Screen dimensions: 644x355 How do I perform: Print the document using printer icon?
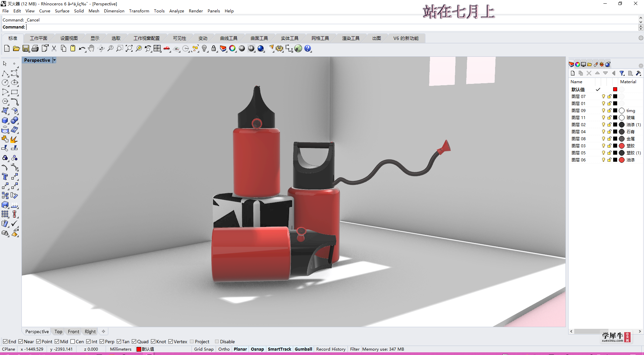point(35,49)
